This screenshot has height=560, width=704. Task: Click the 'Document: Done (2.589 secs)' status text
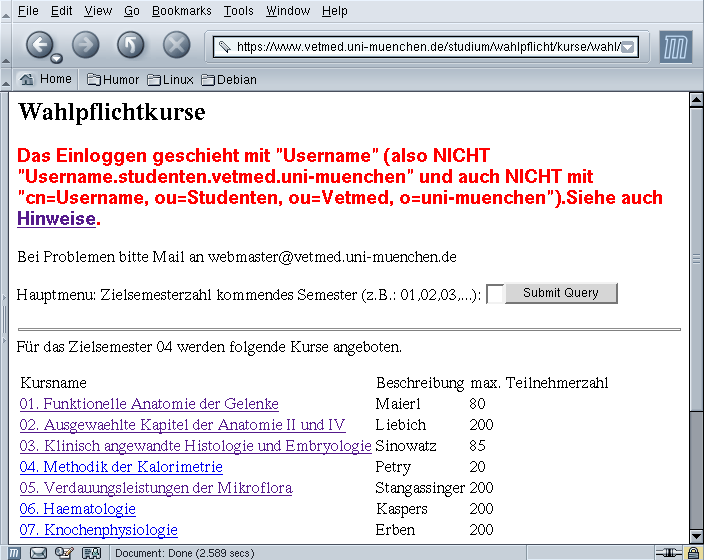coord(185,553)
